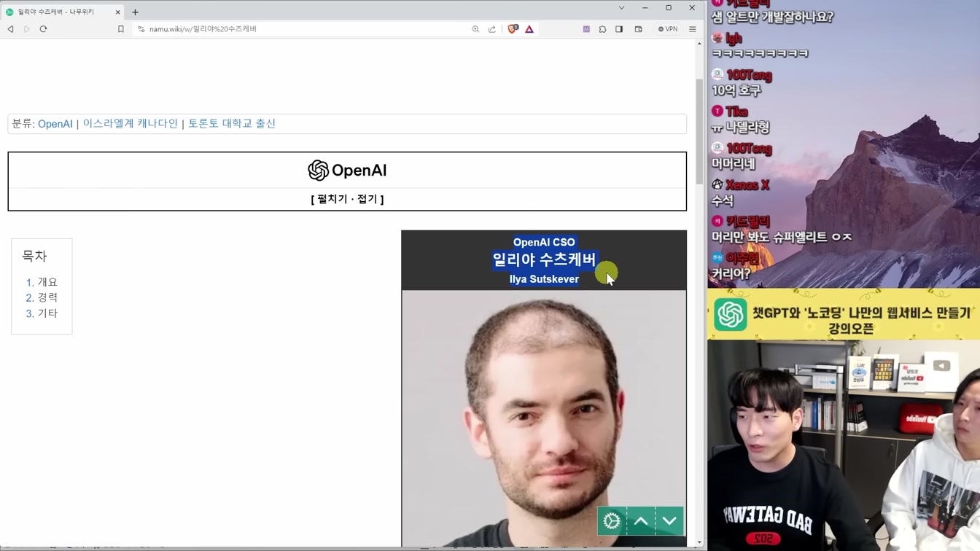
Task: Reload the namu.wiki page
Action: click(x=43, y=29)
